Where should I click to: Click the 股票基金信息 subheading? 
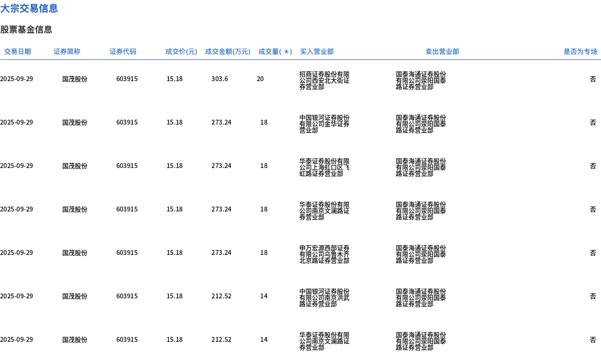[26, 29]
